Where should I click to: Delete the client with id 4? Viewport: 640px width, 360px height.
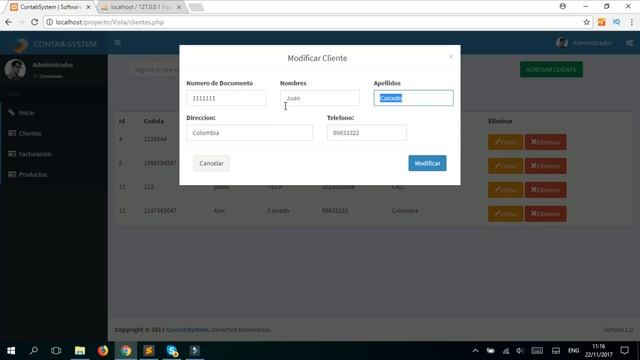coord(545,142)
